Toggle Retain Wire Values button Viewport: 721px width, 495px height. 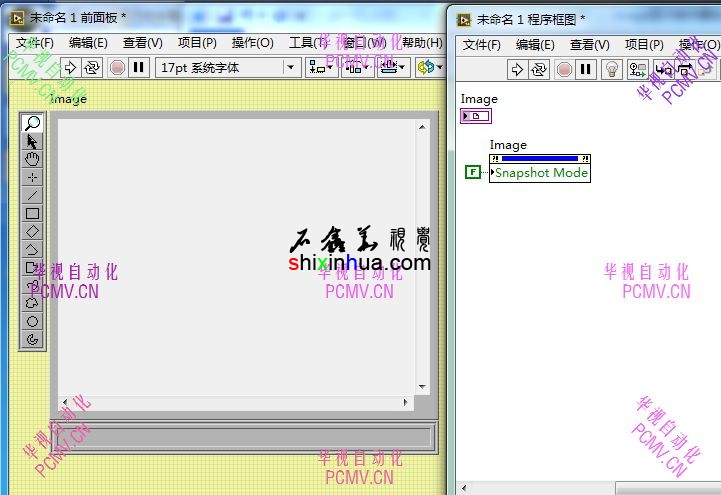[637, 69]
